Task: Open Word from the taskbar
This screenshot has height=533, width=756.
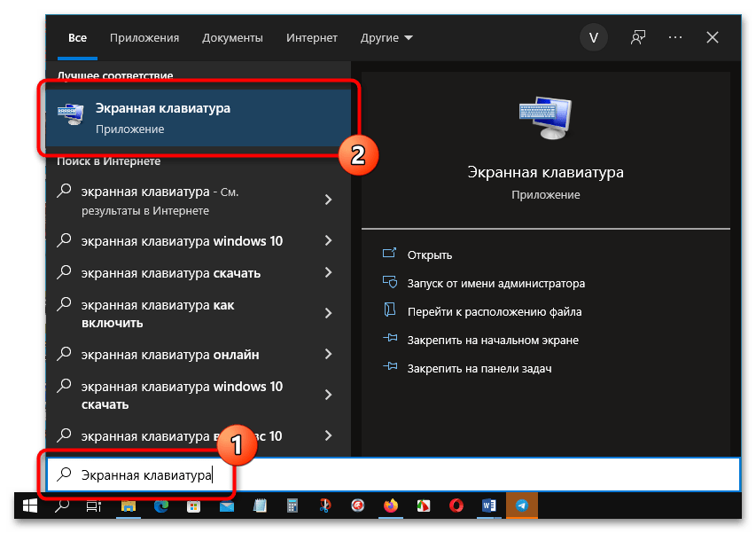Action: (489, 506)
